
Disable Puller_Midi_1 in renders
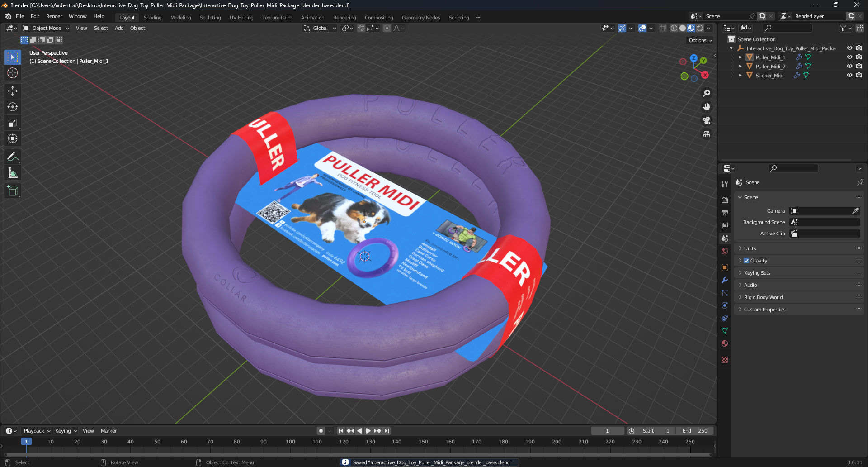859,57
